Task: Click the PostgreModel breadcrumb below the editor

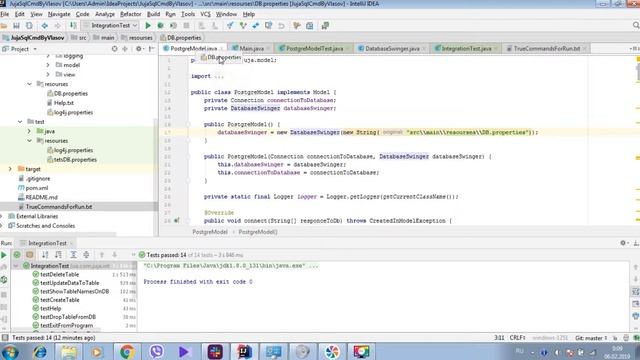Action: (210, 232)
